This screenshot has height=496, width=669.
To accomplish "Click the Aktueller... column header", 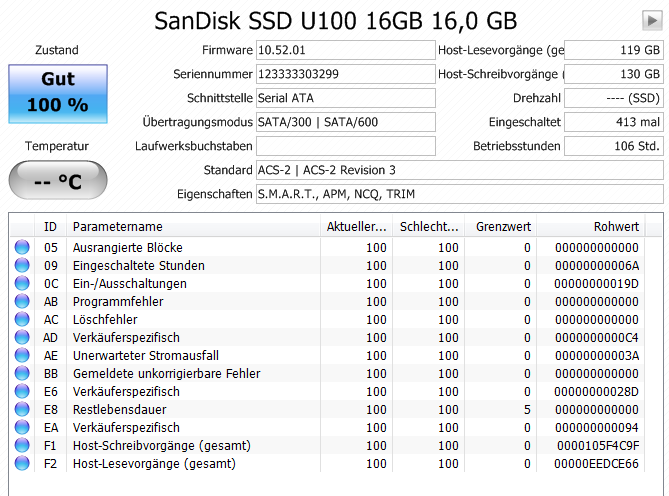I will [x=357, y=226].
